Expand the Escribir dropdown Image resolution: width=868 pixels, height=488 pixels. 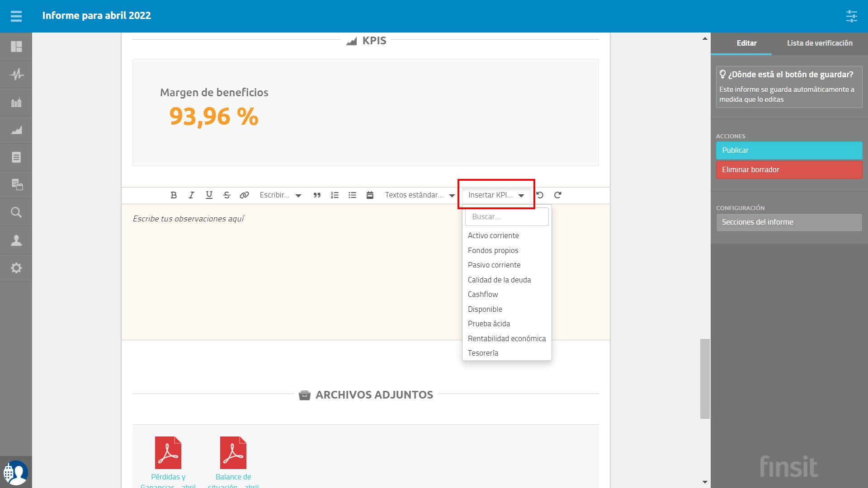click(x=280, y=195)
